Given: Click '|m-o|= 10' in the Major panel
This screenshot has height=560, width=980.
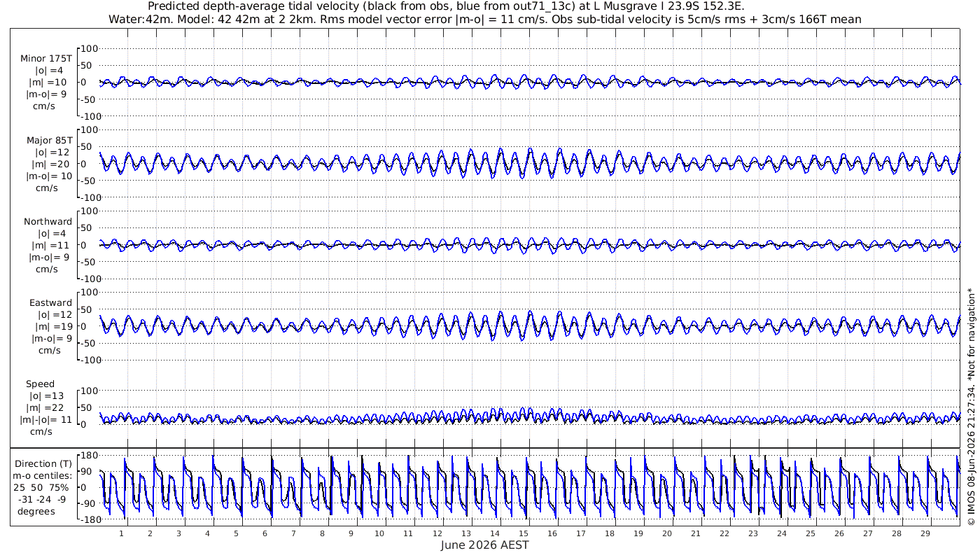Looking at the screenshot, I should [48, 176].
